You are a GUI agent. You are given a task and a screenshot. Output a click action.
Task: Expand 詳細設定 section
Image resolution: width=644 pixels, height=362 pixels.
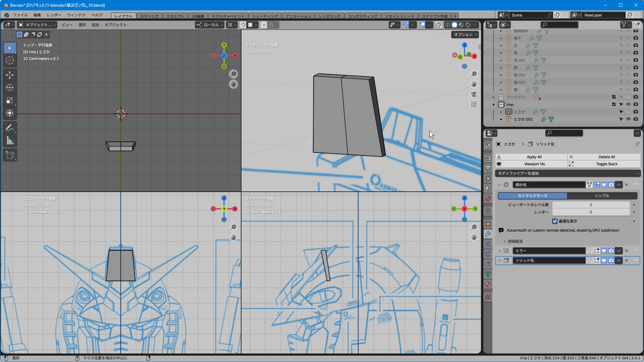[504, 241]
